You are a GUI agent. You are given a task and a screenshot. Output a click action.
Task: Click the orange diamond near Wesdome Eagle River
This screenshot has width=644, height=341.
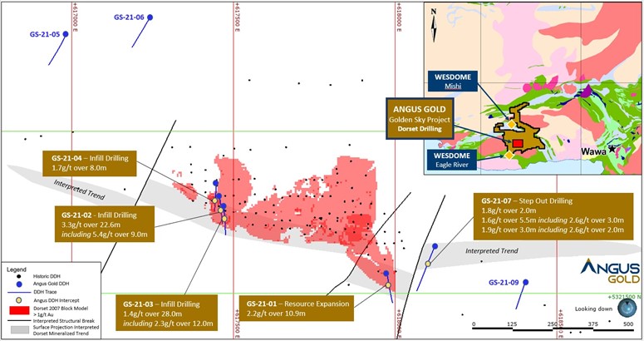point(509,155)
